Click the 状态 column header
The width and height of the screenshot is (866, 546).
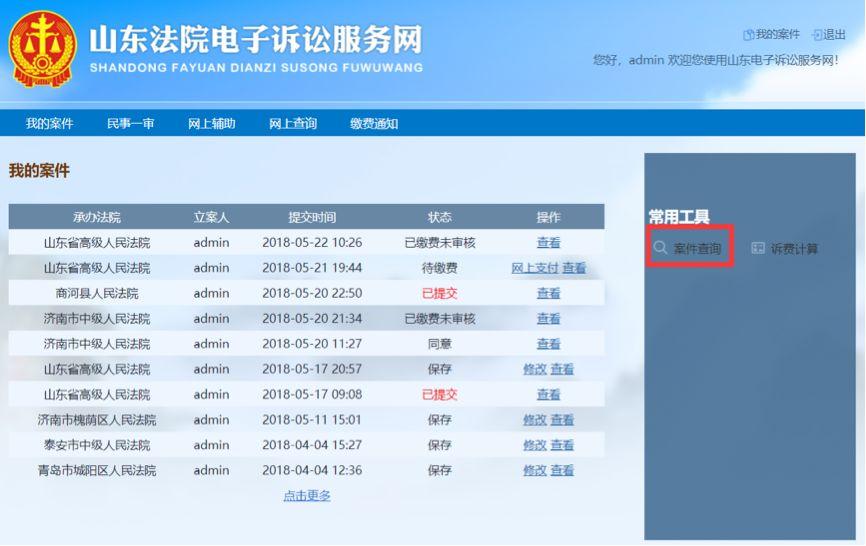click(440, 217)
